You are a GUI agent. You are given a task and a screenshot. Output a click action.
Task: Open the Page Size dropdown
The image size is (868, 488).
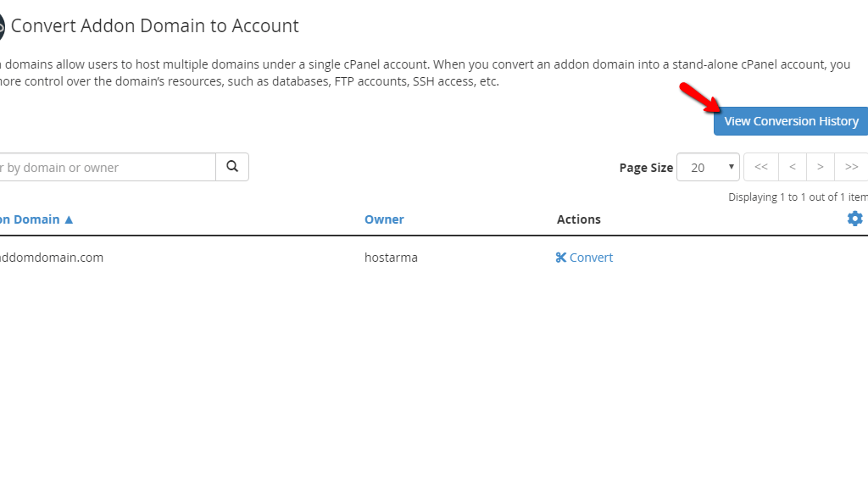(708, 167)
